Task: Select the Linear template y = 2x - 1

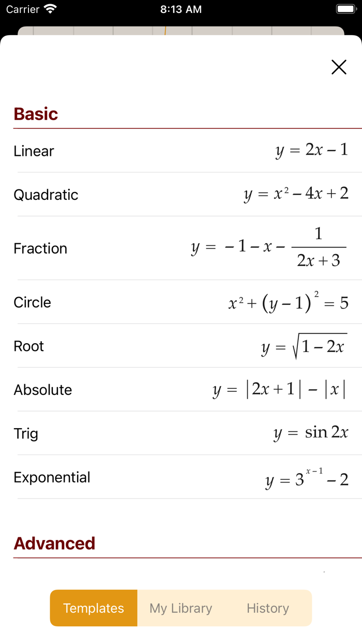Action: pyautogui.click(x=181, y=151)
